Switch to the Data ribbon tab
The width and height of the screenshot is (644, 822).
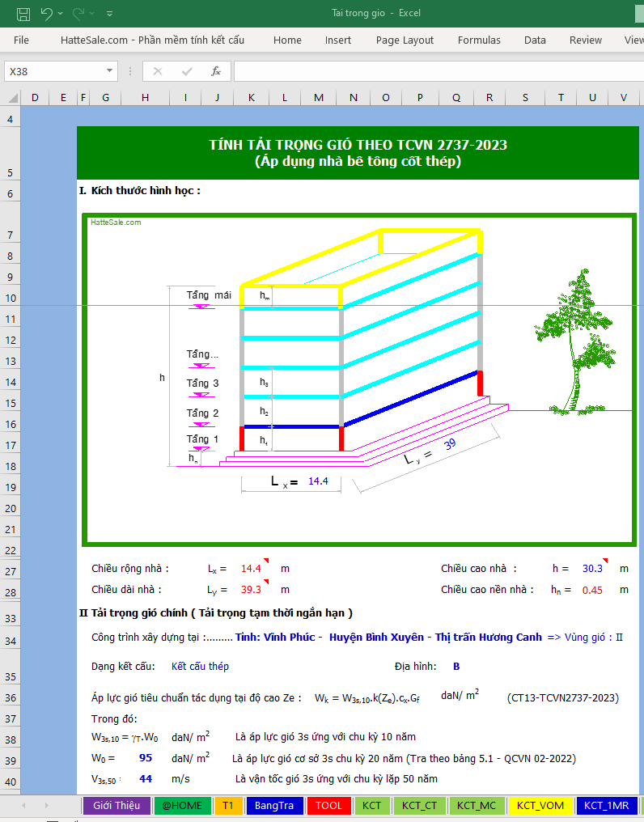pos(535,40)
